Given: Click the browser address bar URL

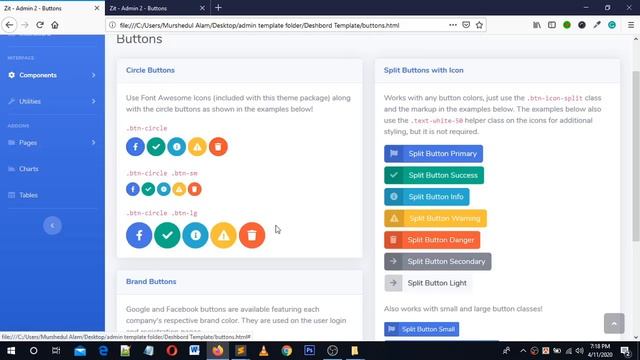Looking at the screenshot, I should (x=260, y=25).
